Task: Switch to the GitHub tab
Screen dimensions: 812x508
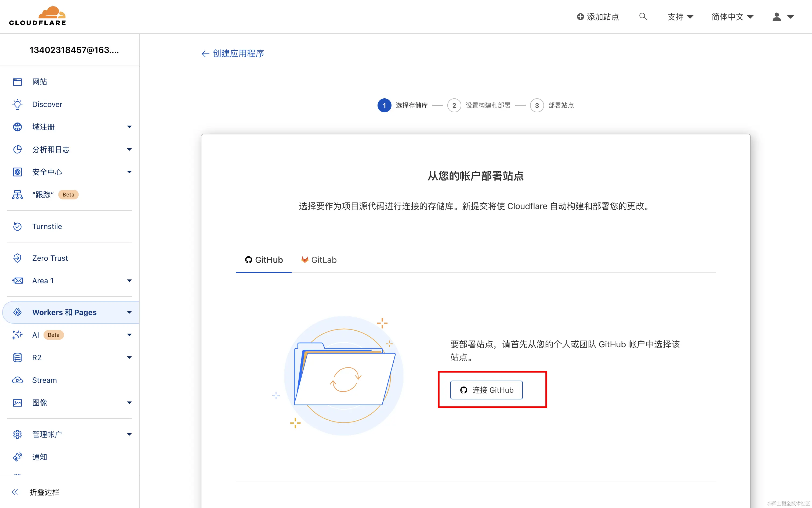Action: click(264, 260)
